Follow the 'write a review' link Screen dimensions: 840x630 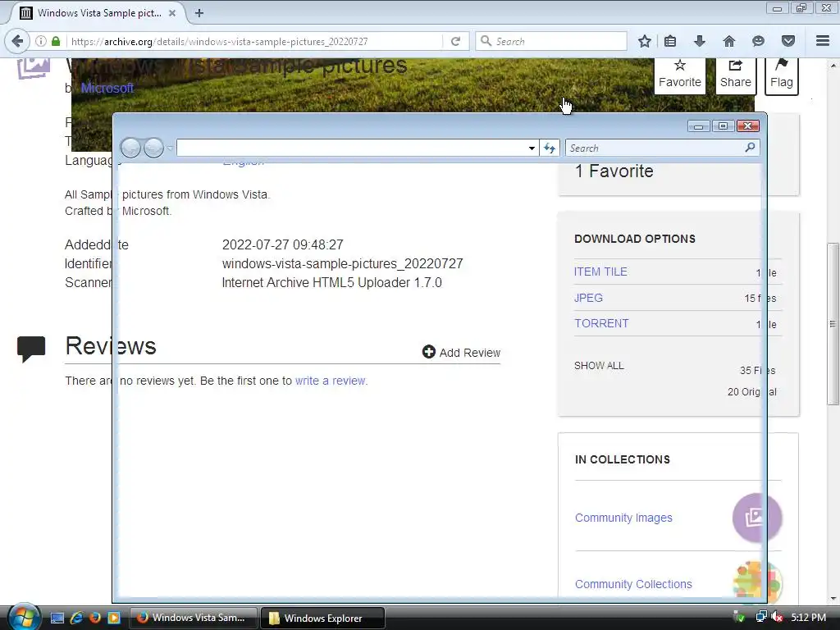click(330, 381)
